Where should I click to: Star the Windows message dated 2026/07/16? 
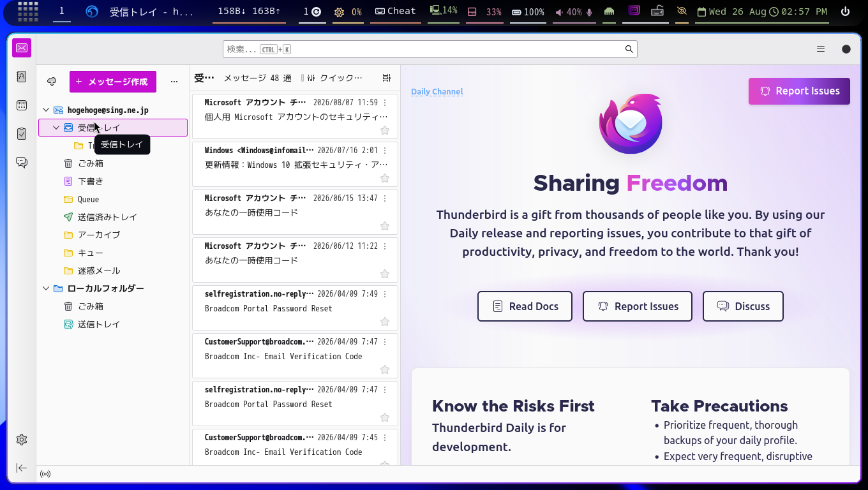click(385, 178)
